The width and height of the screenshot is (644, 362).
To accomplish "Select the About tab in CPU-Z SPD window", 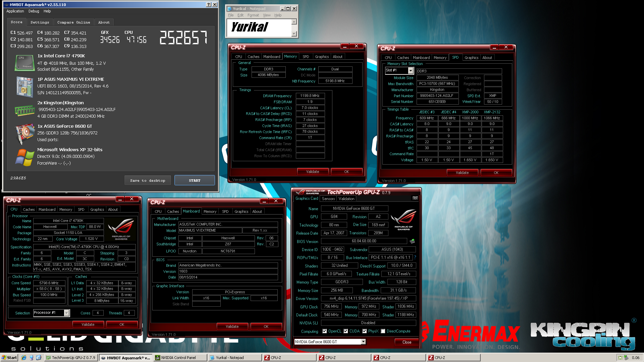I will coord(487,58).
